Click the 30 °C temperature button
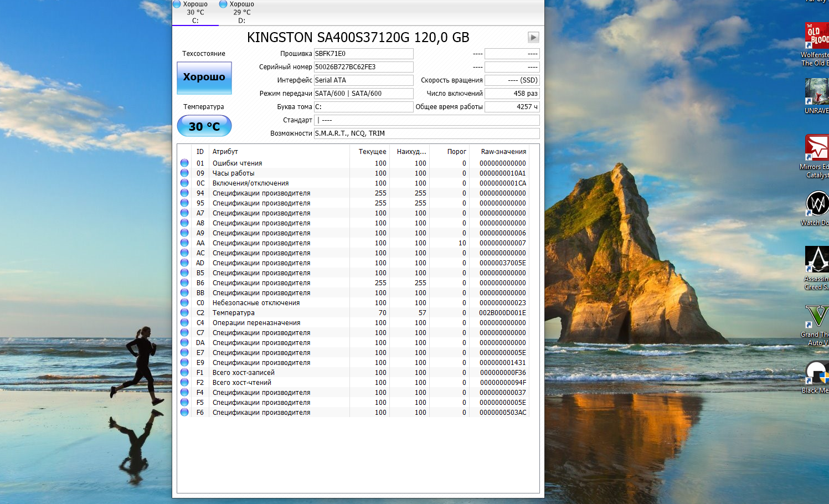This screenshot has width=829, height=504. (204, 126)
